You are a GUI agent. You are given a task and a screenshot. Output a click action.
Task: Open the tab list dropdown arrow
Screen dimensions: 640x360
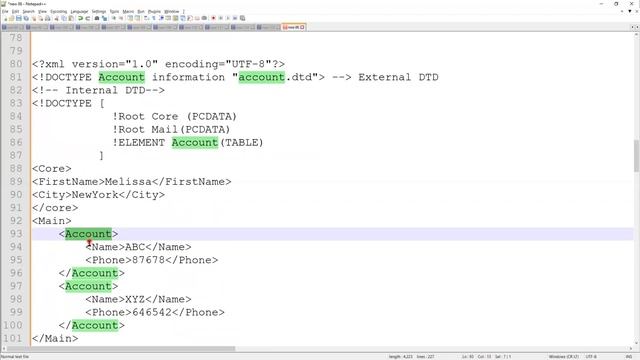click(630, 11)
